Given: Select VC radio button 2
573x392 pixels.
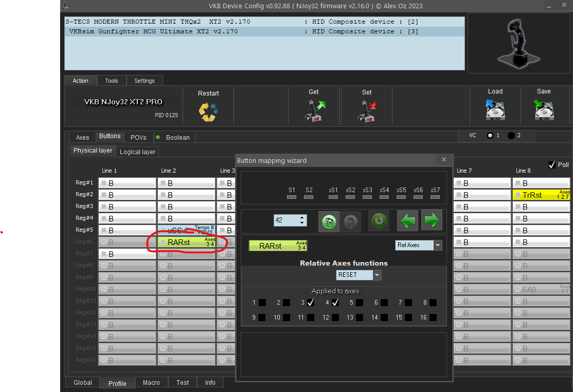Looking at the screenshot, I should (x=511, y=136).
